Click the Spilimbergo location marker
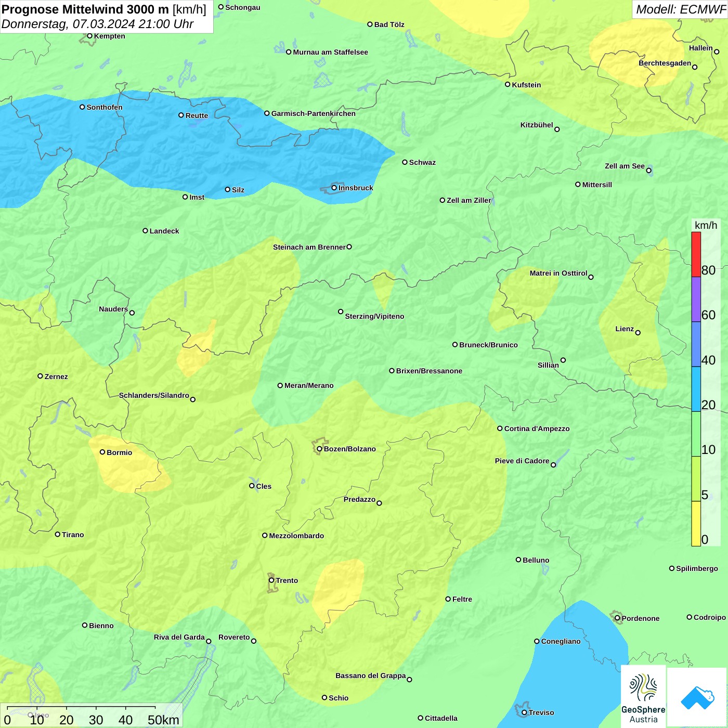 point(672,568)
